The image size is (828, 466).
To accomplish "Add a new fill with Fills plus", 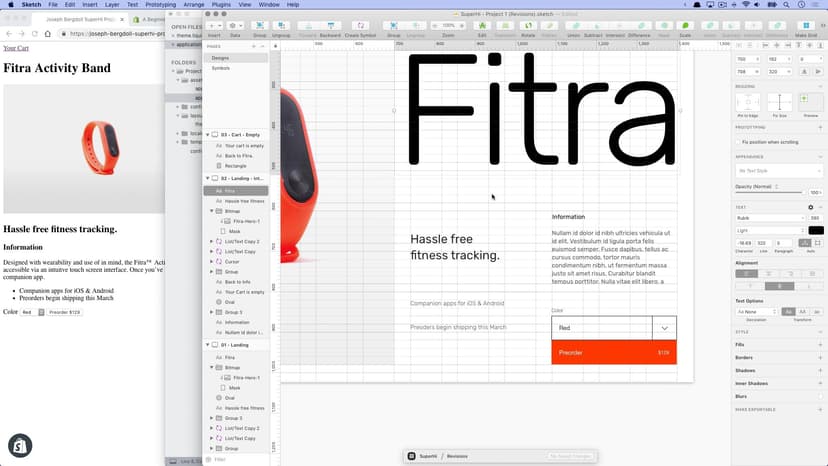I will pyautogui.click(x=821, y=344).
